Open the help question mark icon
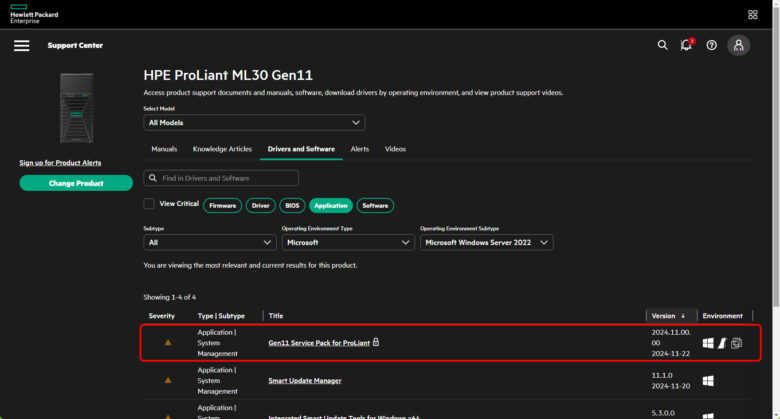 click(x=712, y=45)
